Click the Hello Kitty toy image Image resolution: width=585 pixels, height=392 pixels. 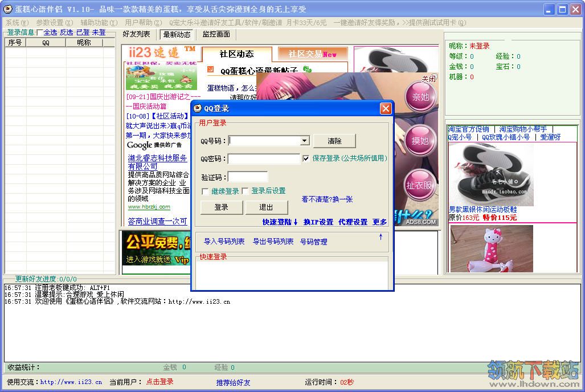492,248
